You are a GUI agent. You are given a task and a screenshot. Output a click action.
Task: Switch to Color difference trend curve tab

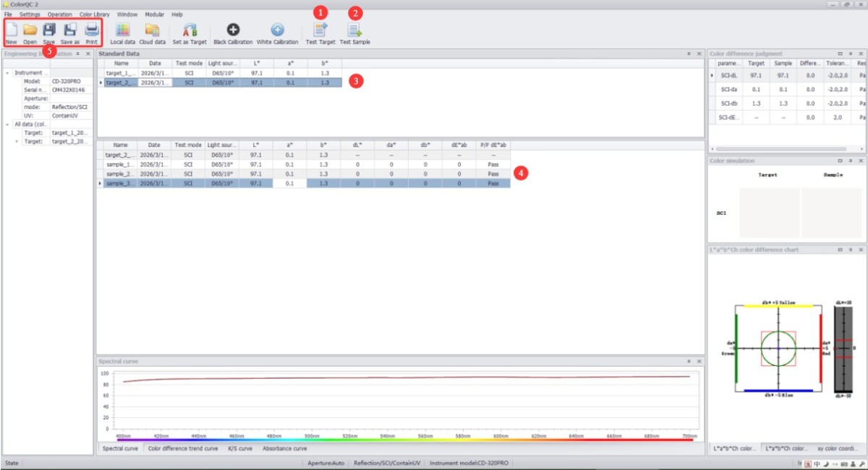(x=182, y=448)
